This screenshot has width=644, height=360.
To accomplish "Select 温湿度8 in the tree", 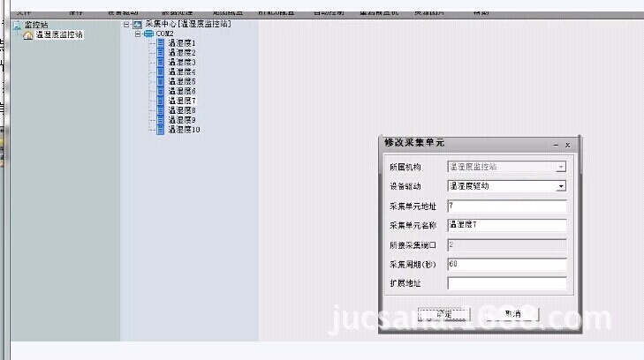I will pyautogui.click(x=182, y=110).
